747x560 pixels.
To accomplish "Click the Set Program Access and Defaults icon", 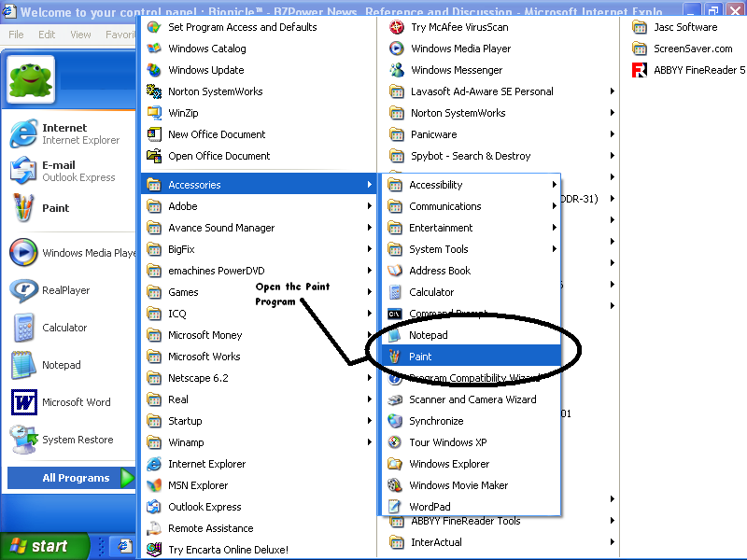I will (x=154, y=27).
